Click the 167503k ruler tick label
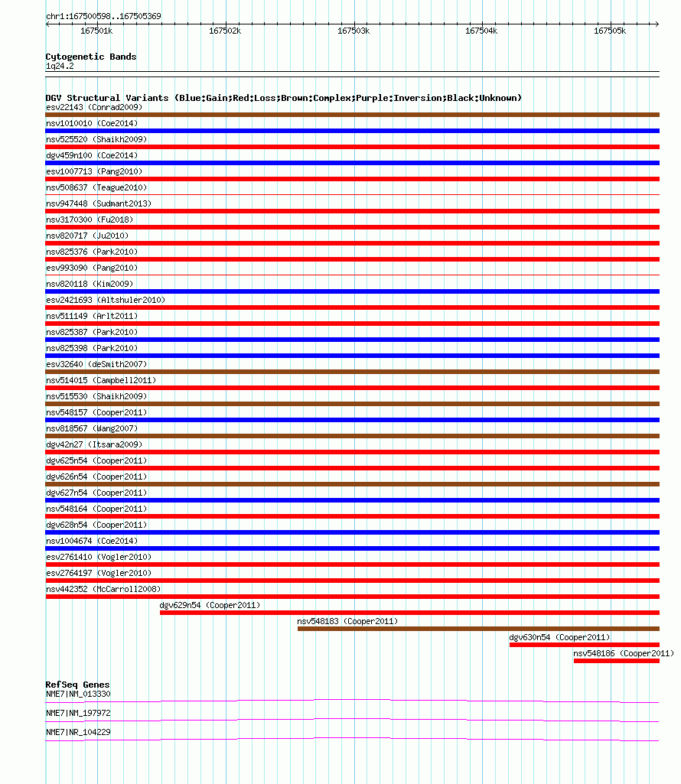The width and height of the screenshot is (681, 784). click(354, 31)
